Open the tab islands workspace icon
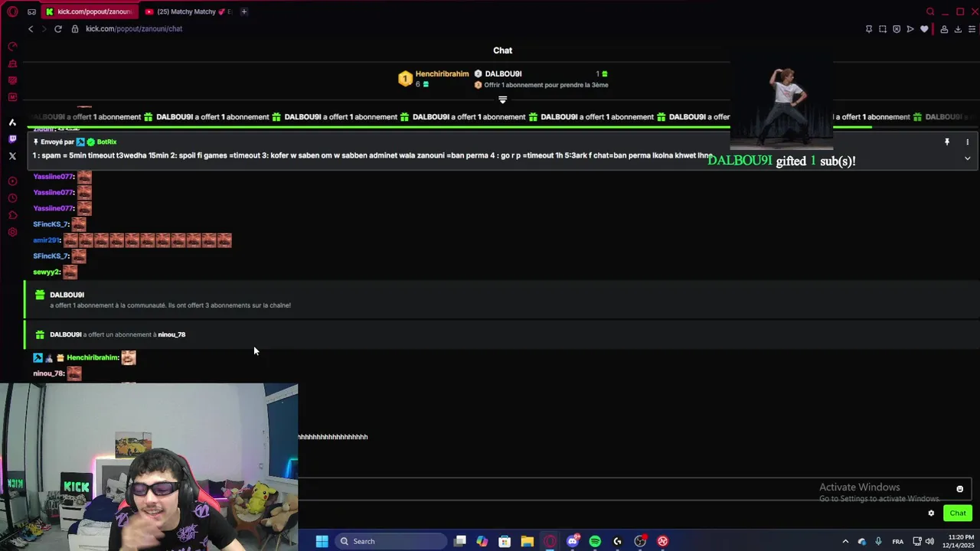Screen dimensions: 980x551 coord(31,11)
